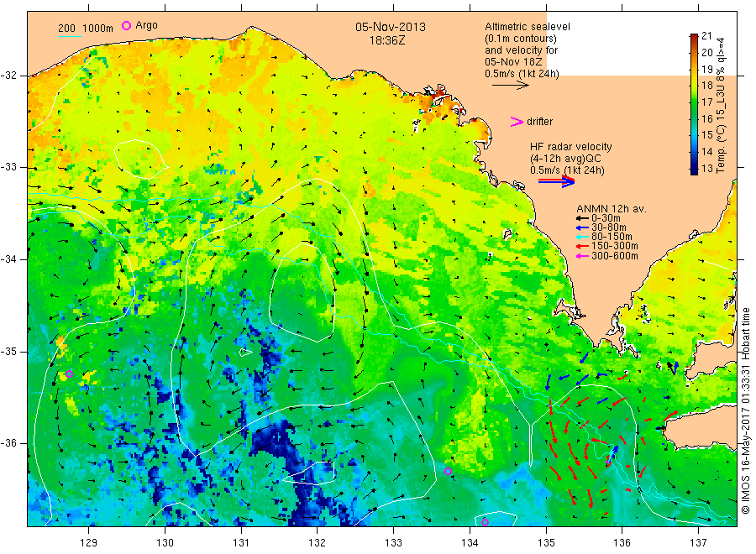Click the red 150-300m legend arrow
Image resolution: width=756 pixels, height=554 pixels.
582,246
